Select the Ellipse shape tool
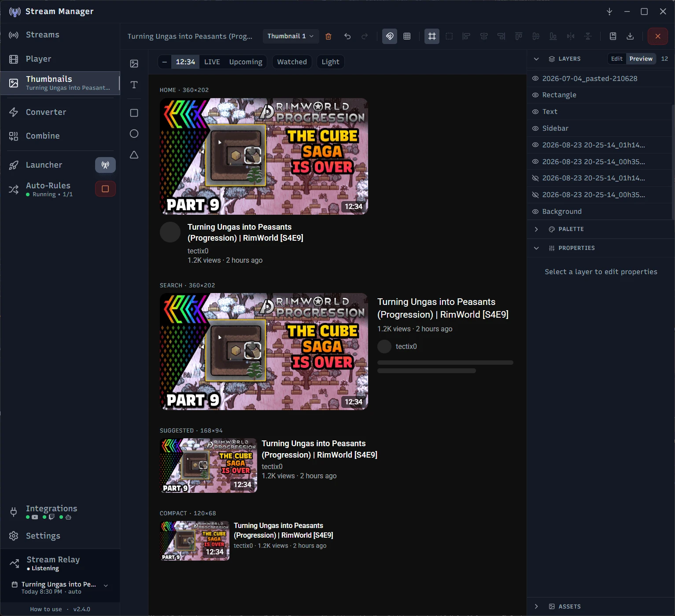 tap(134, 134)
